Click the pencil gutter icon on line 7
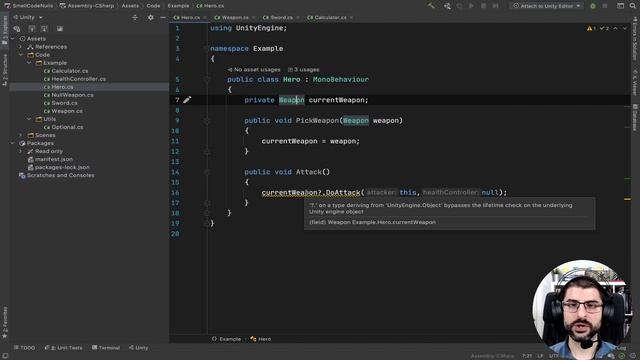The image size is (640, 360). click(x=187, y=100)
